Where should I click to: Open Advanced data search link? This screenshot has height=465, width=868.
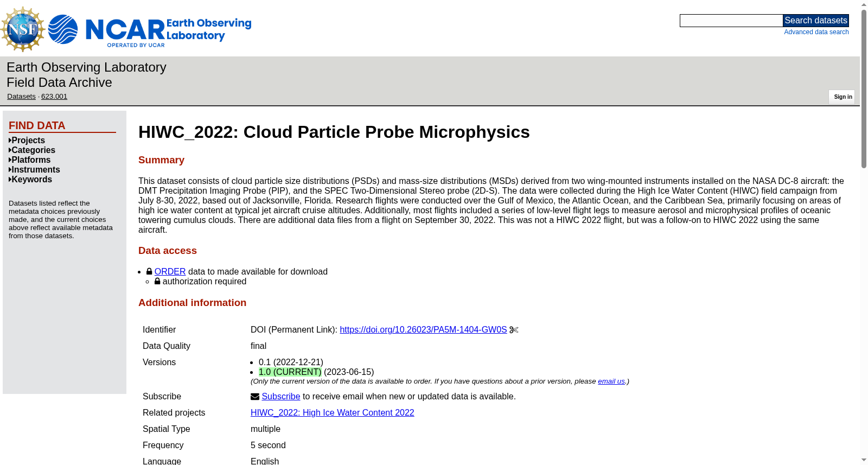tap(816, 32)
